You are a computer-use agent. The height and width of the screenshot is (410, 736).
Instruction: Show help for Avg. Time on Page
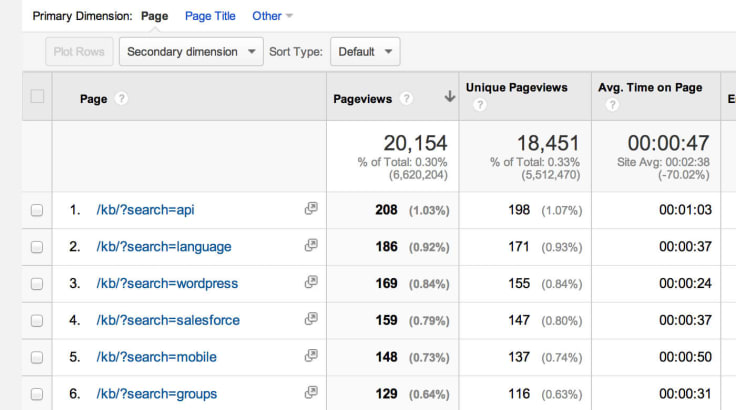[x=612, y=105]
